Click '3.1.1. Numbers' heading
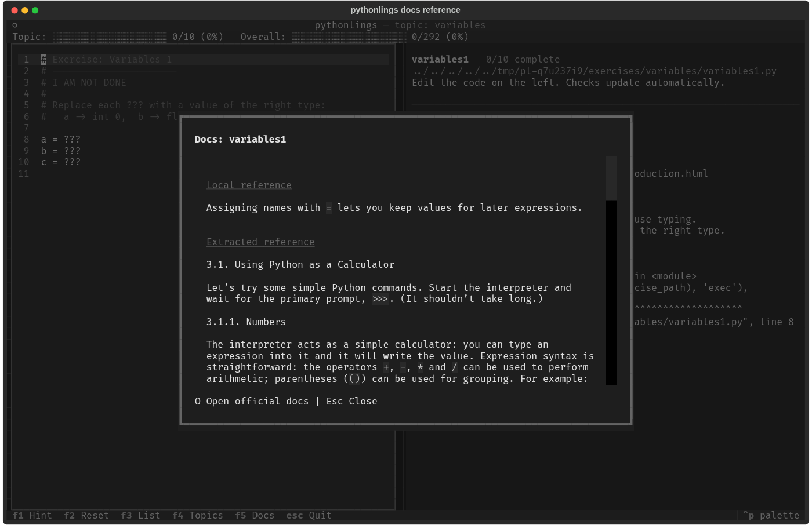Viewport: 812px width, 525px height. [246, 322]
